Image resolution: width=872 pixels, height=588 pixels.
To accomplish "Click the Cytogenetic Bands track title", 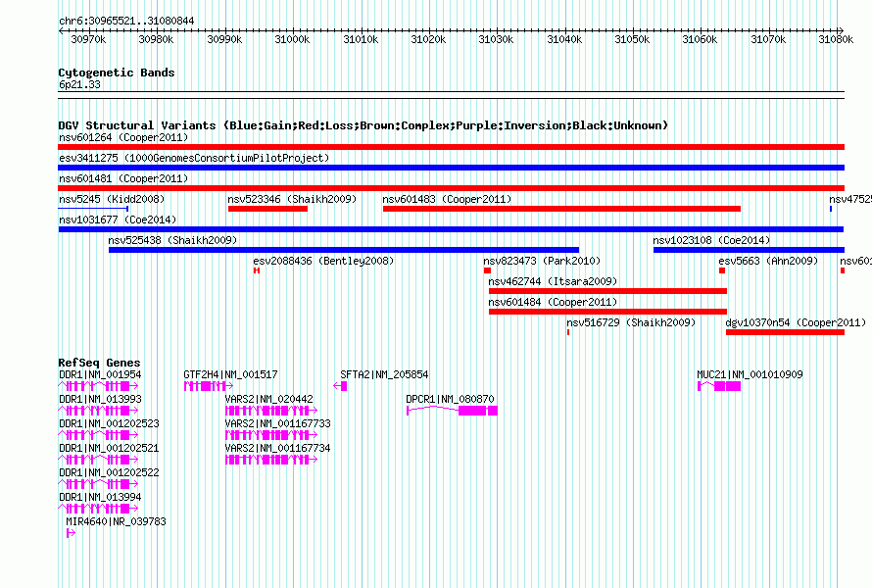I will [x=117, y=73].
